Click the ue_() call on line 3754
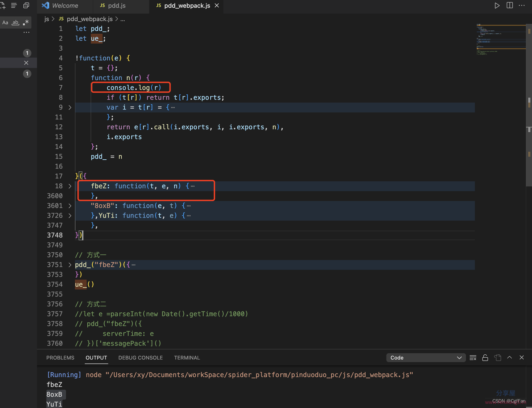Image resolution: width=532 pixels, height=408 pixels. [84, 284]
